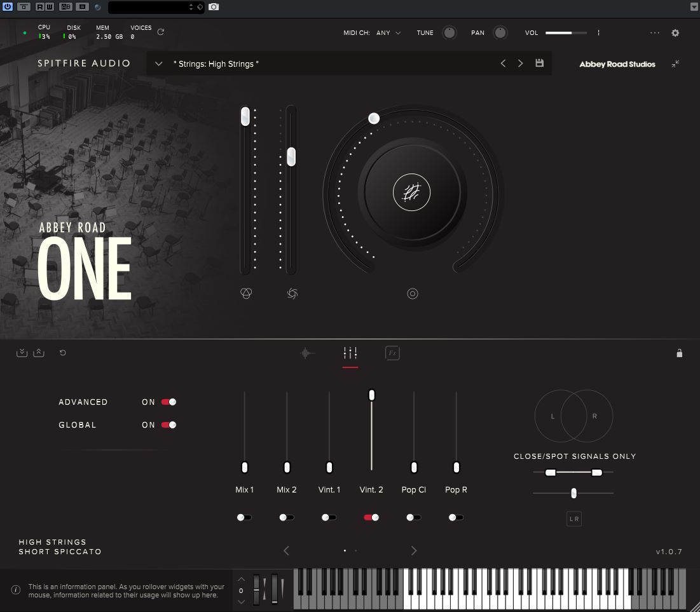Image resolution: width=700 pixels, height=612 pixels.
Task: Click the padlock icon on the lower panel
Action: [x=679, y=353]
